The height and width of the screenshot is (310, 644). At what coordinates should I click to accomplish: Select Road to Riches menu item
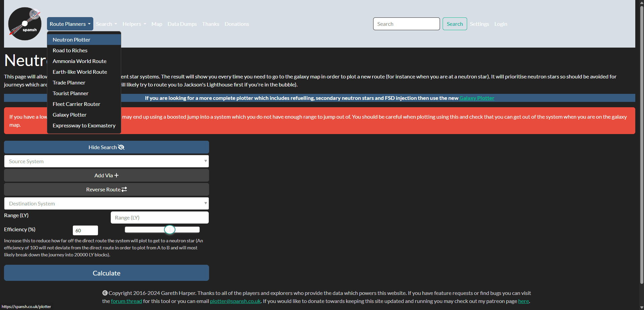[x=70, y=50]
